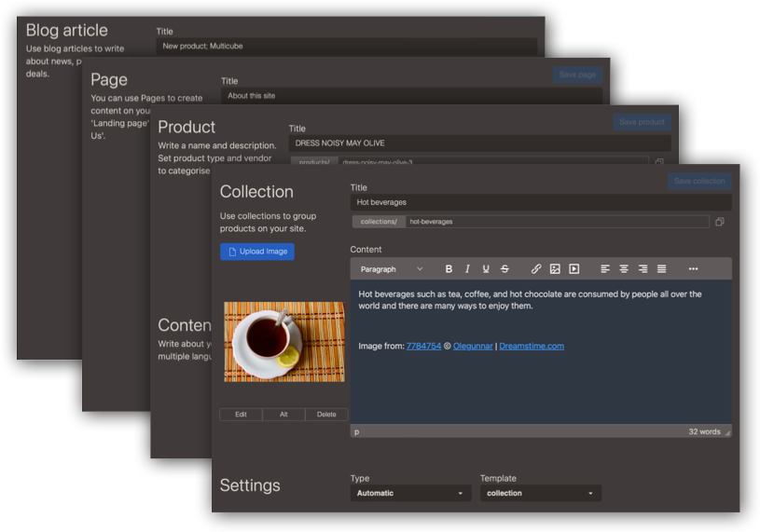Screen dimensions: 760x532
Task: Insert an image via the editor toolbar
Action: click(555, 269)
